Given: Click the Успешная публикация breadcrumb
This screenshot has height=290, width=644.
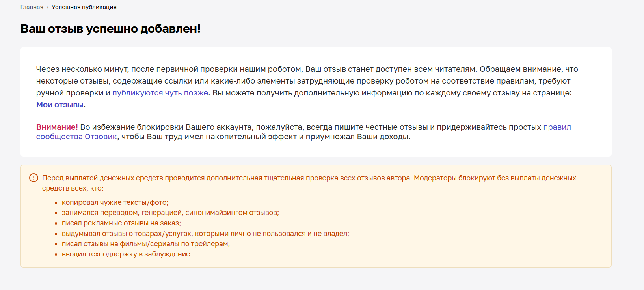Looking at the screenshot, I should click(84, 7).
